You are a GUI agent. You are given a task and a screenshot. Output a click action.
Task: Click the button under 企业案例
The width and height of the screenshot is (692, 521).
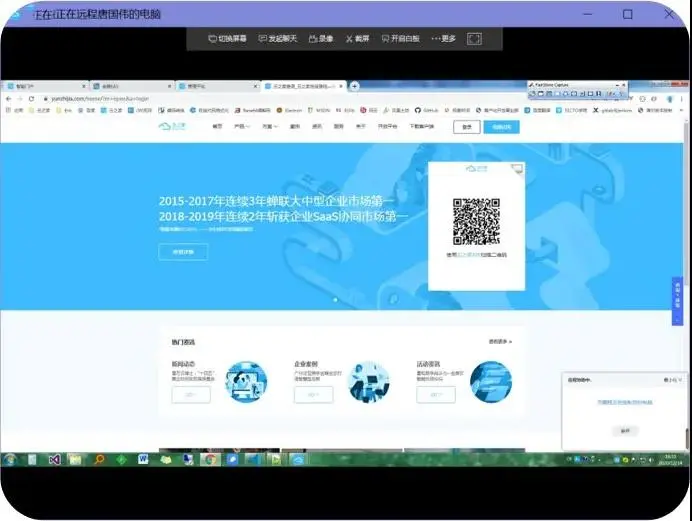[313, 395]
